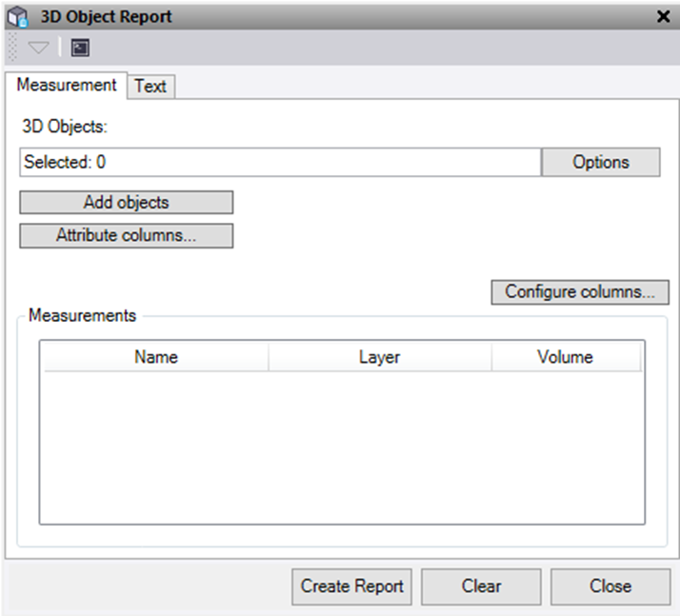Sort by the Volume column header

point(565,357)
